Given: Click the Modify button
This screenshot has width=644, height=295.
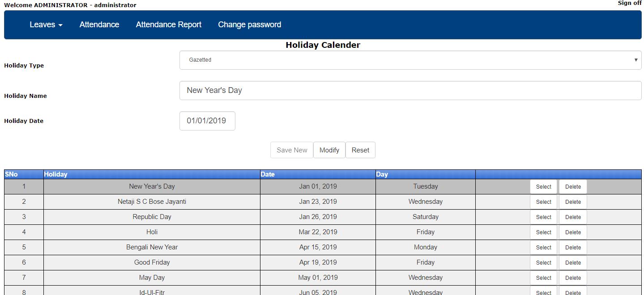Looking at the screenshot, I should pos(329,150).
